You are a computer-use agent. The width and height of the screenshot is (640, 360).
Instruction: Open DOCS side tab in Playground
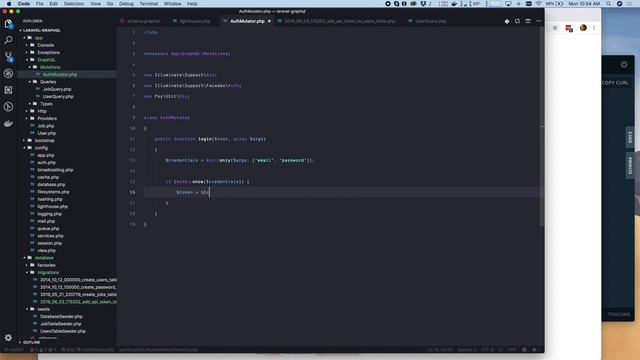[630, 138]
